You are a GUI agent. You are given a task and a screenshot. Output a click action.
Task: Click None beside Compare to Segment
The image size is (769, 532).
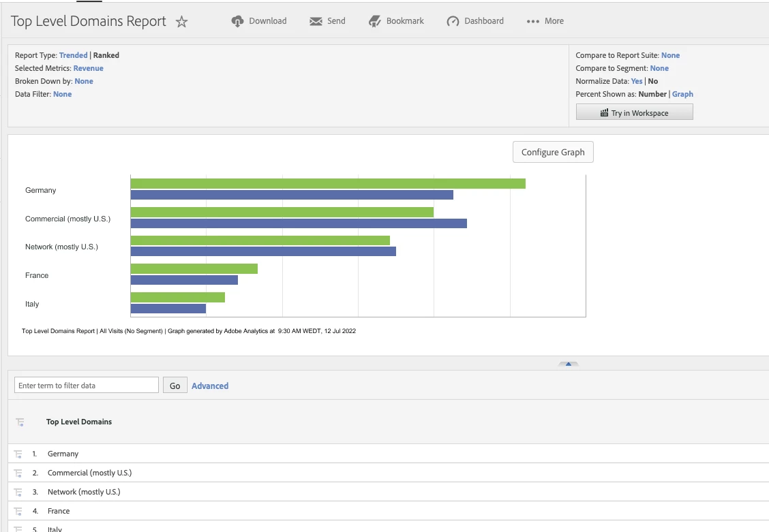pyautogui.click(x=659, y=68)
